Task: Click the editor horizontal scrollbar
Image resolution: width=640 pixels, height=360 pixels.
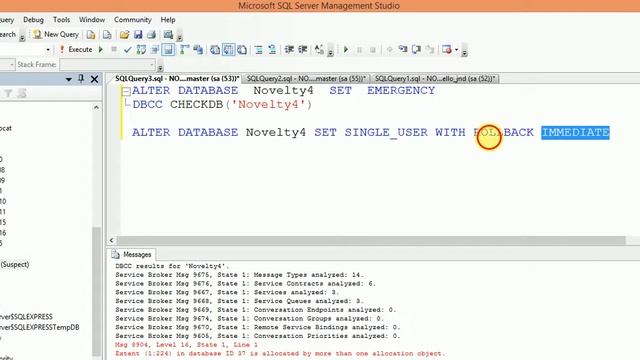Action: [x=371, y=240]
